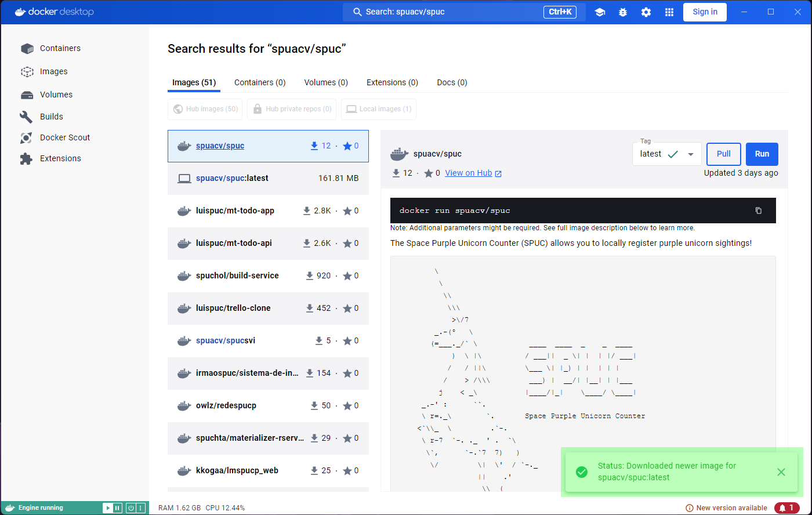
Task: Toggle Local images (1) filter
Action: pos(379,109)
